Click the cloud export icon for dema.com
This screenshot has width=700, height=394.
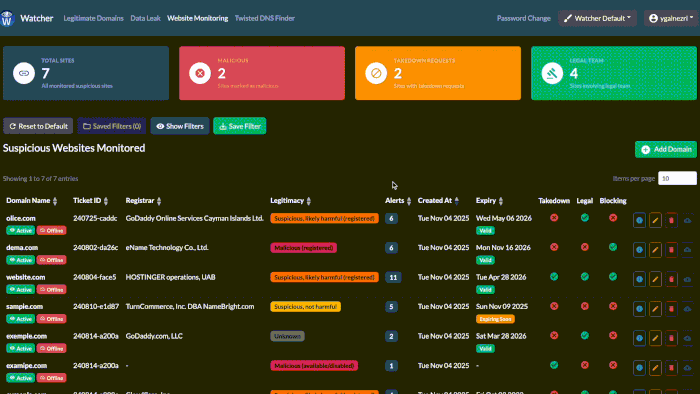[x=688, y=249]
